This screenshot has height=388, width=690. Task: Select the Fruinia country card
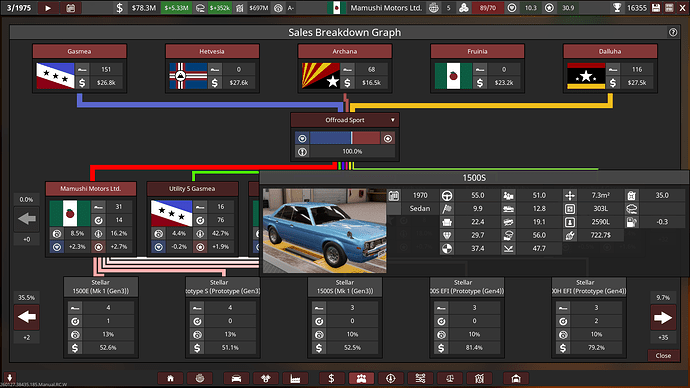(x=477, y=68)
